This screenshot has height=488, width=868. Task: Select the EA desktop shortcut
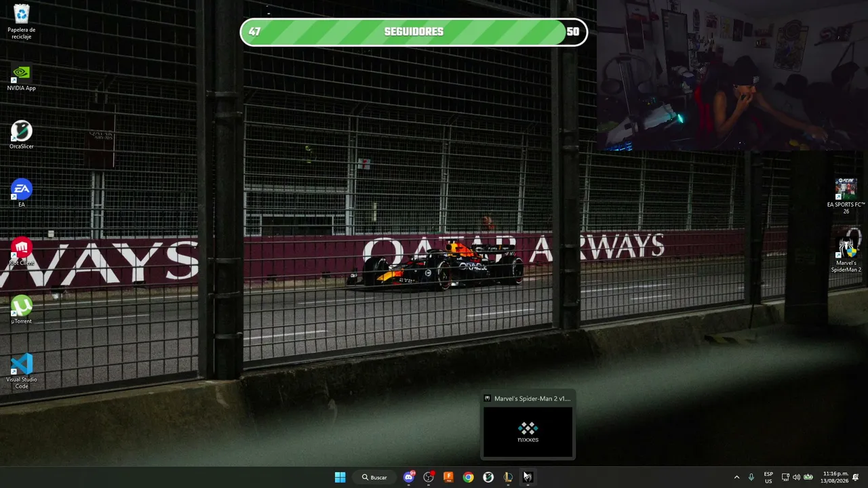click(x=21, y=194)
